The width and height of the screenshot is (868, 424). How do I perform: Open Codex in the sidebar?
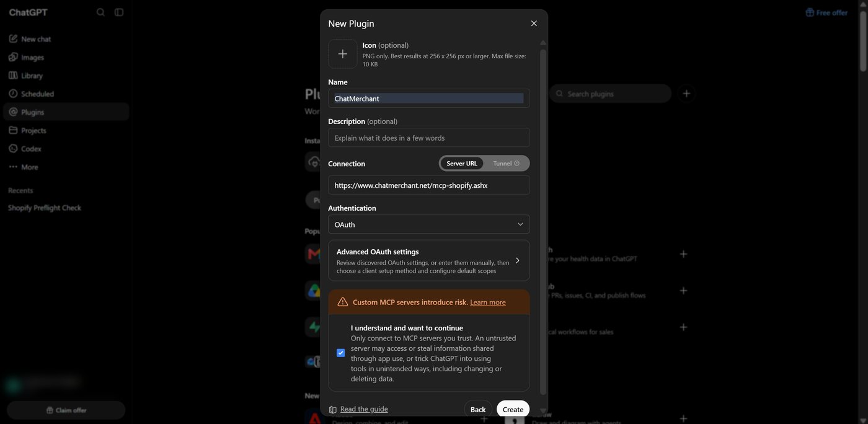66,149
